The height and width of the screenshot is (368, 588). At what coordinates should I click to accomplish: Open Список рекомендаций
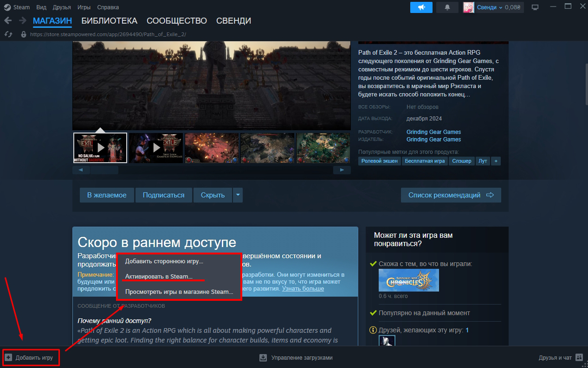click(451, 195)
